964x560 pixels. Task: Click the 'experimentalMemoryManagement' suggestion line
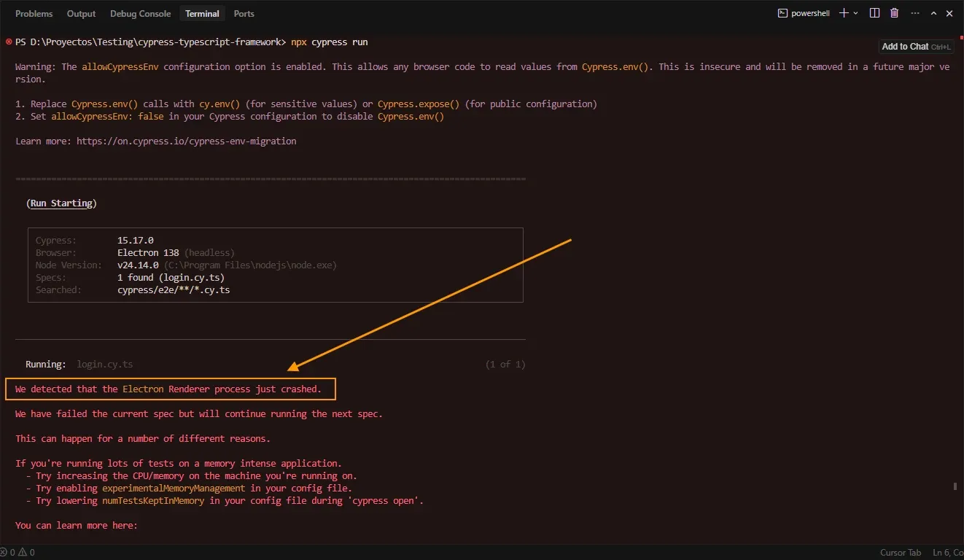click(189, 489)
